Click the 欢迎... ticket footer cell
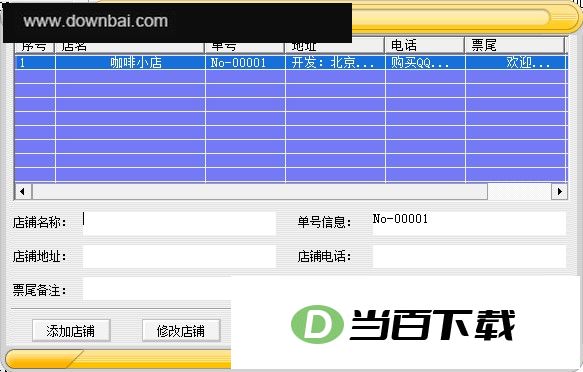This screenshot has width=583, height=372. click(516, 62)
